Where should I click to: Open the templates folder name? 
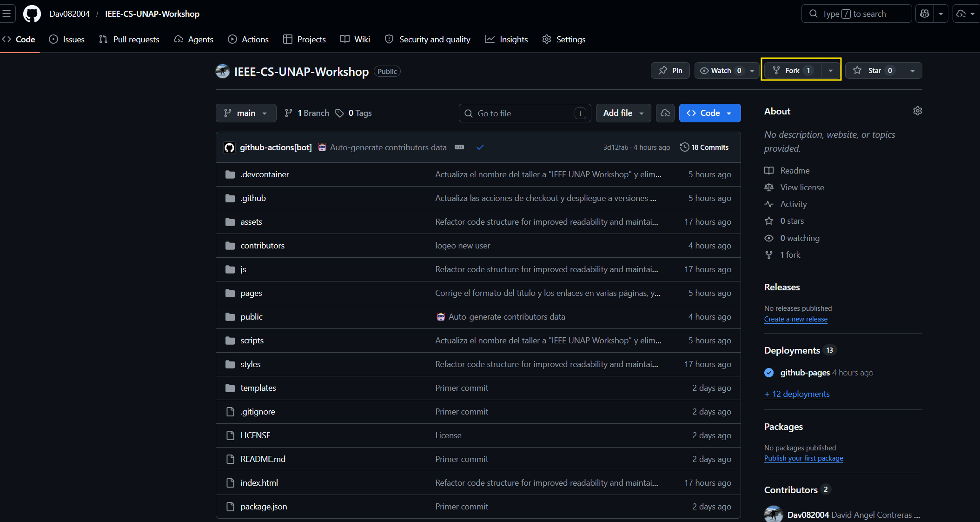click(258, 388)
